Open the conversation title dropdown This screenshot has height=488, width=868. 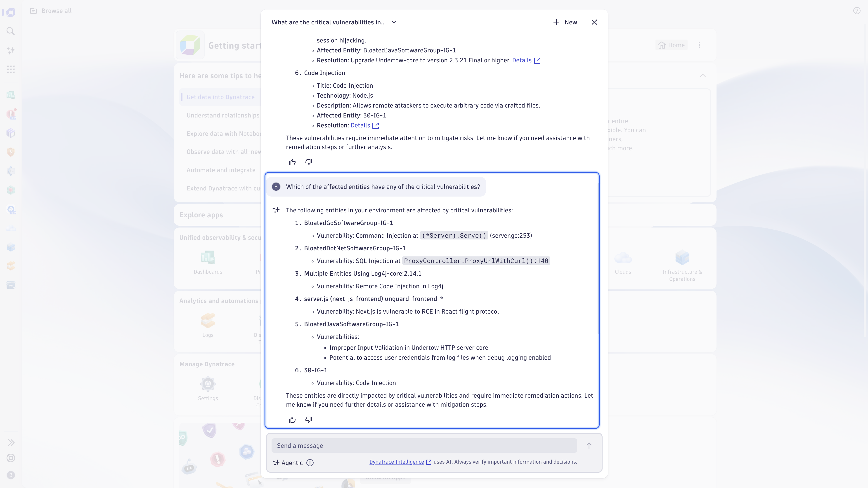[x=394, y=22]
